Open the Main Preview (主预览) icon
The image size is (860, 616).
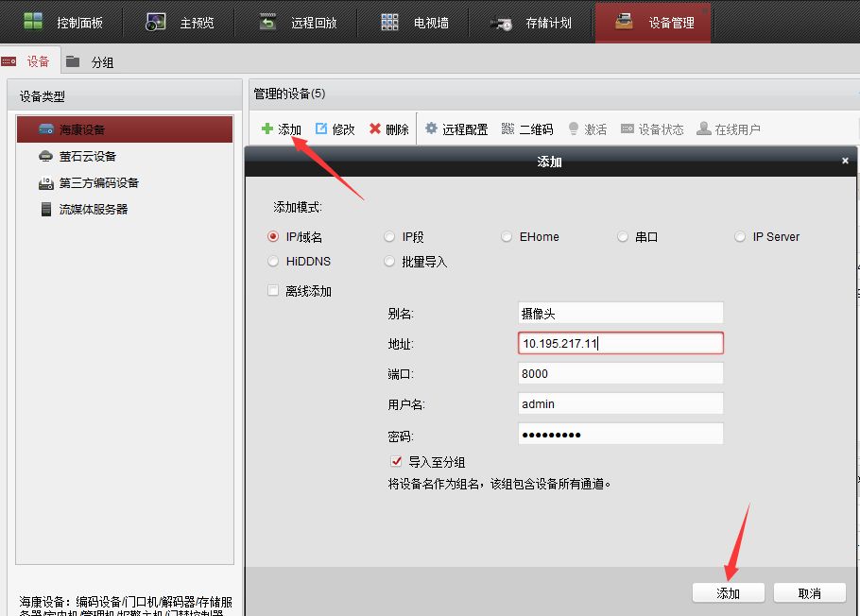coord(157,22)
